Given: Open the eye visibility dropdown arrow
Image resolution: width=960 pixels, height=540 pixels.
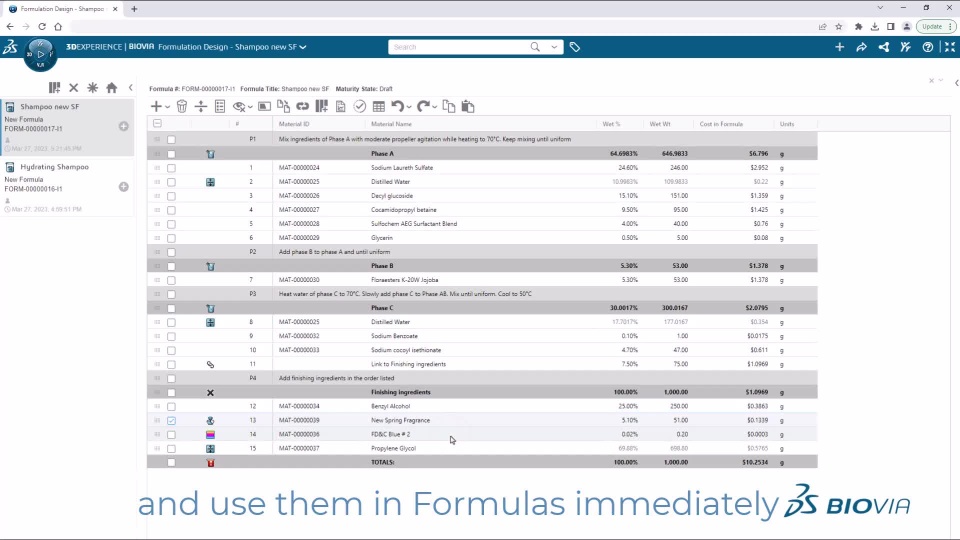Looking at the screenshot, I should 250,107.
